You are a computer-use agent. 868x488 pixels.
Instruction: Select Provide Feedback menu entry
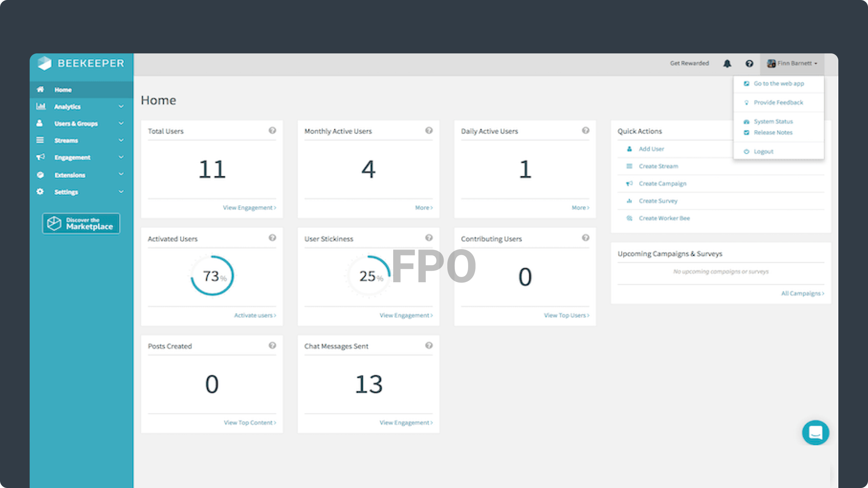778,103
